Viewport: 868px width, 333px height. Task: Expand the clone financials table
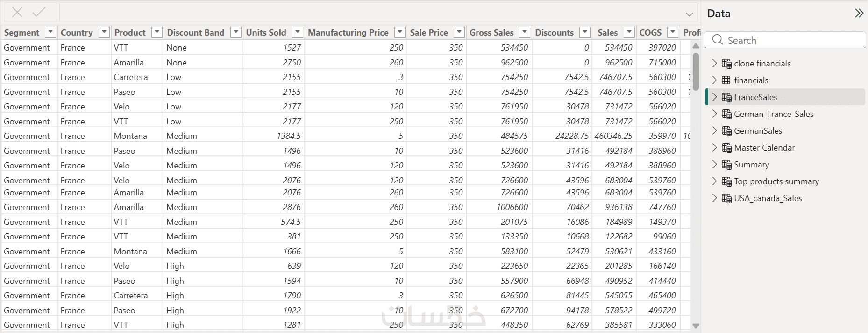pyautogui.click(x=714, y=63)
